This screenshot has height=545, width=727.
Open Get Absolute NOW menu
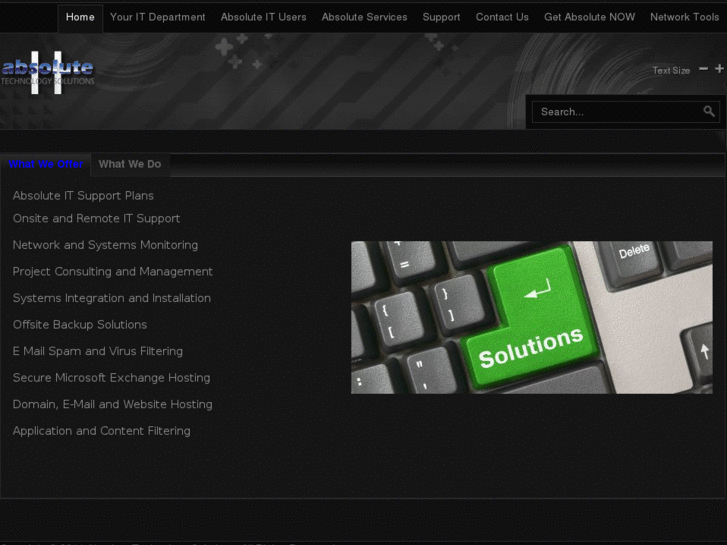coord(589,17)
